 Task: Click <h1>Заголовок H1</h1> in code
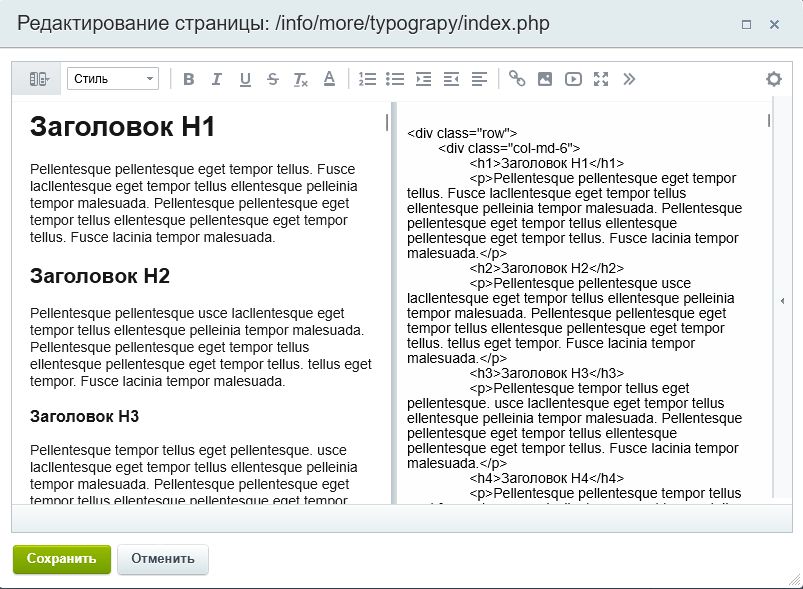tap(546, 163)
